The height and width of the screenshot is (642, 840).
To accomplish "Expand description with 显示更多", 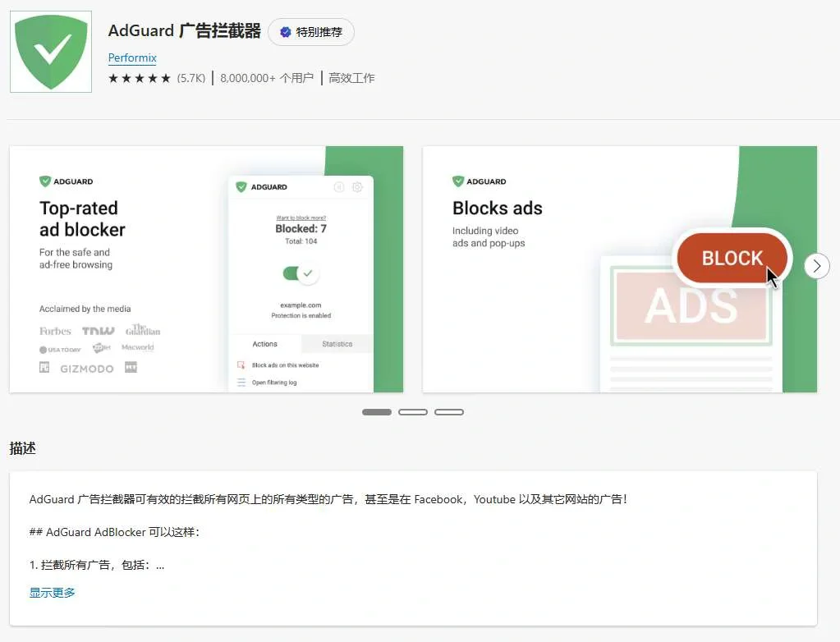I will [x=52, y=593].
